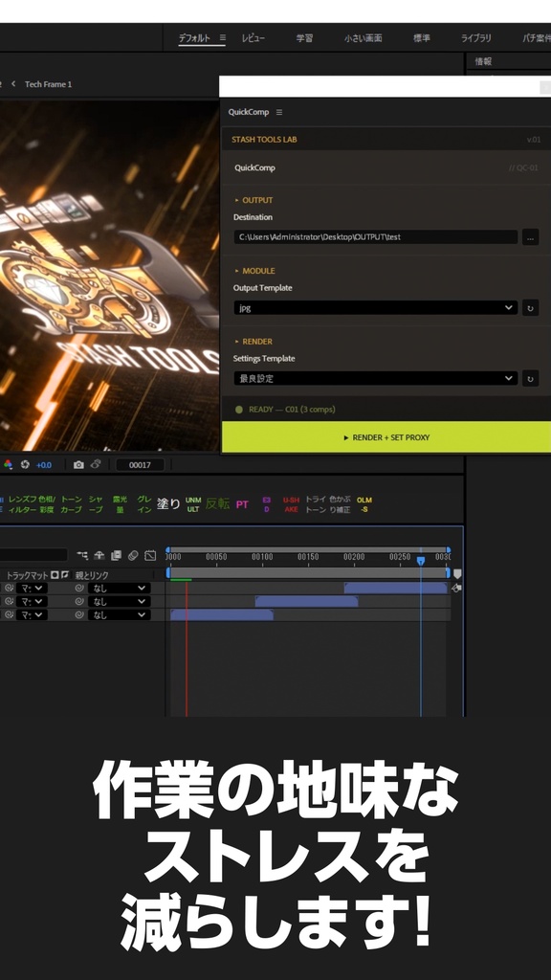Click the 00017 preview time field
551x980 pixels.
140,465
